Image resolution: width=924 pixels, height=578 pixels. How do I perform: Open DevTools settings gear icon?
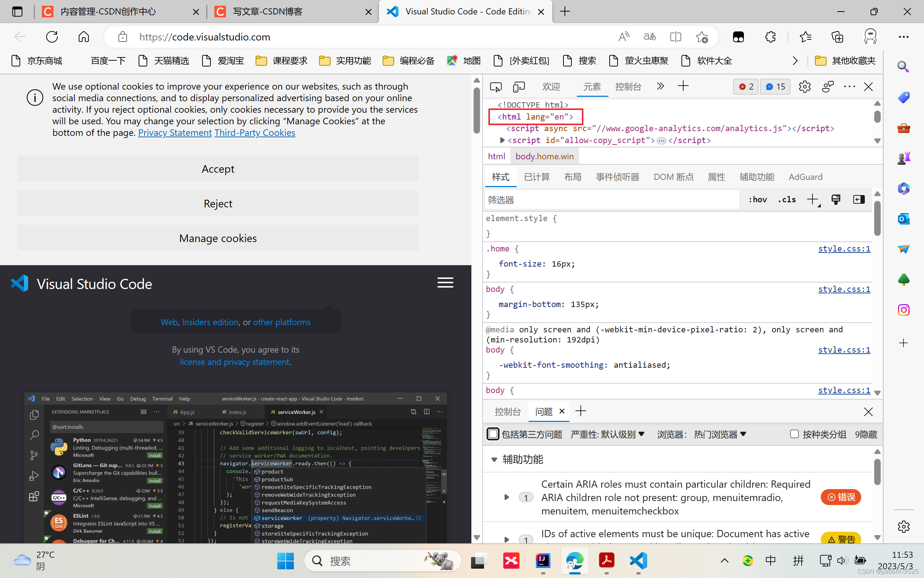(805, 87)
